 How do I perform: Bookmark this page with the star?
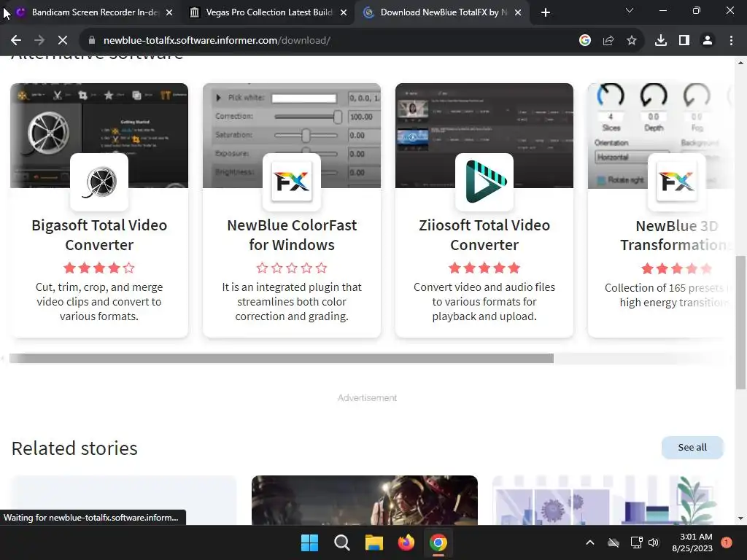[x=632, y=41]
